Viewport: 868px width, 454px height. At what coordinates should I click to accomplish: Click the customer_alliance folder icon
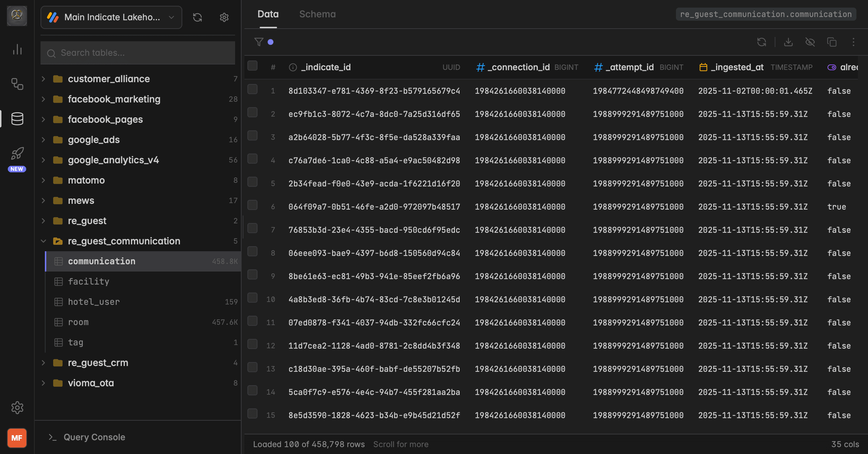click(58, 79)
